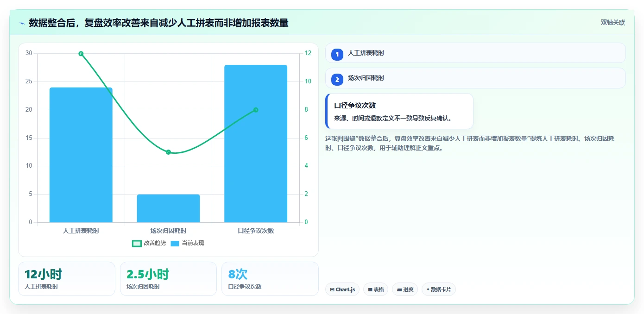Click the description paragraph starting 这张图围绕
The width and height of the screenshot is (644, 314).
tap(470, 144)
